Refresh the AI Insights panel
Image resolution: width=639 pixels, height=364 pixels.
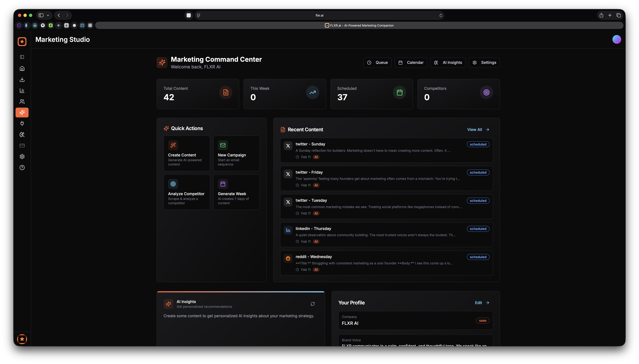pyautogui.click(x=313, y=304)
